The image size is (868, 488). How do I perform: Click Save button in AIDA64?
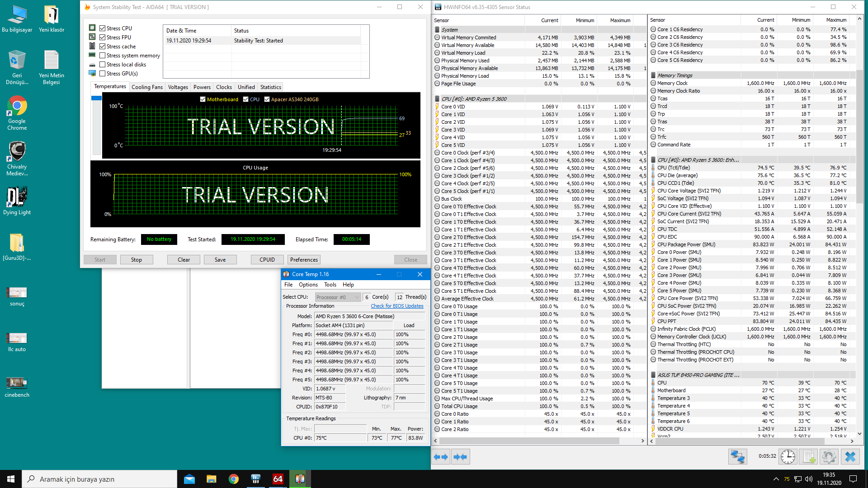220,260
